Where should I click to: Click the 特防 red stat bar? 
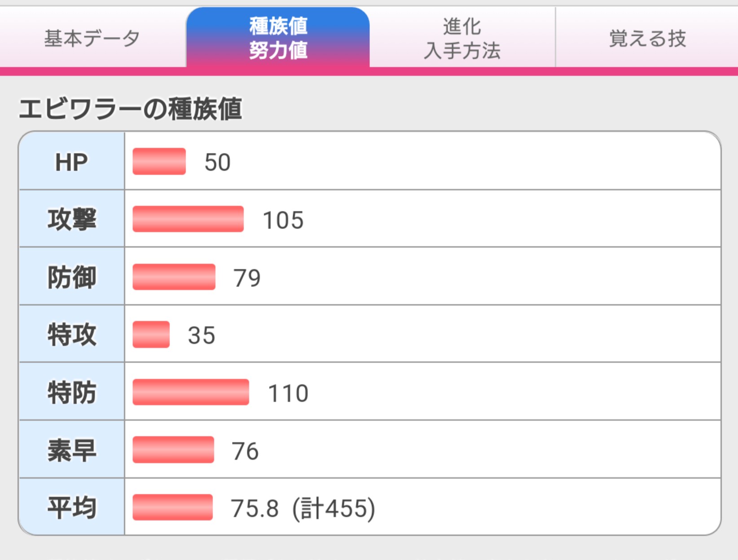[x=191, y=392]
